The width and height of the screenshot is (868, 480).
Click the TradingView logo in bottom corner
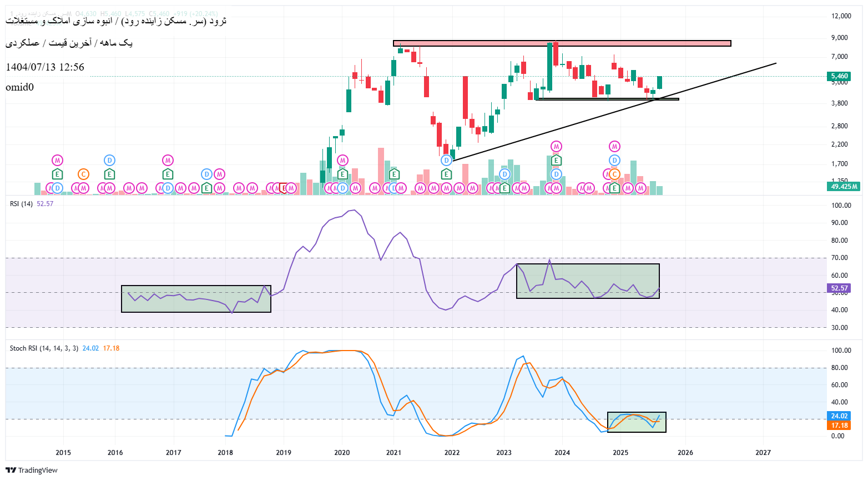pyautogui.click(x=32, y=470)
